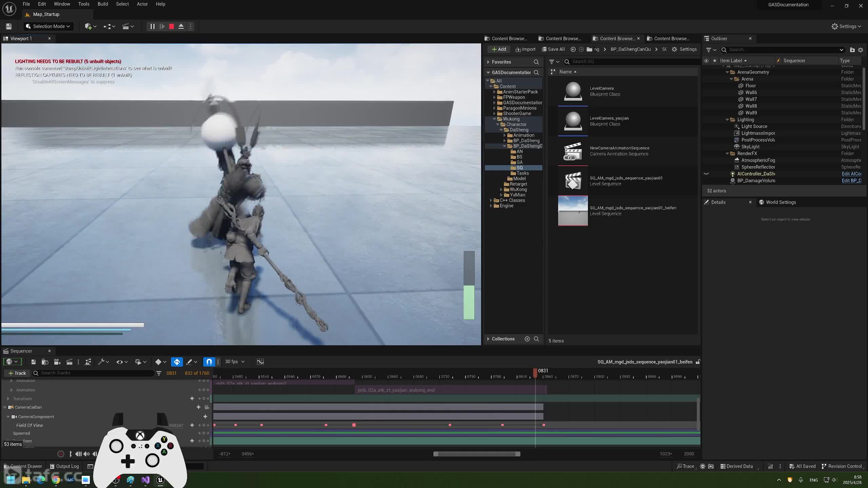Open the Blueprints toolbar dropdown
Image resolution: width=868 pixels, height=488 pixels.
[109, 26]
